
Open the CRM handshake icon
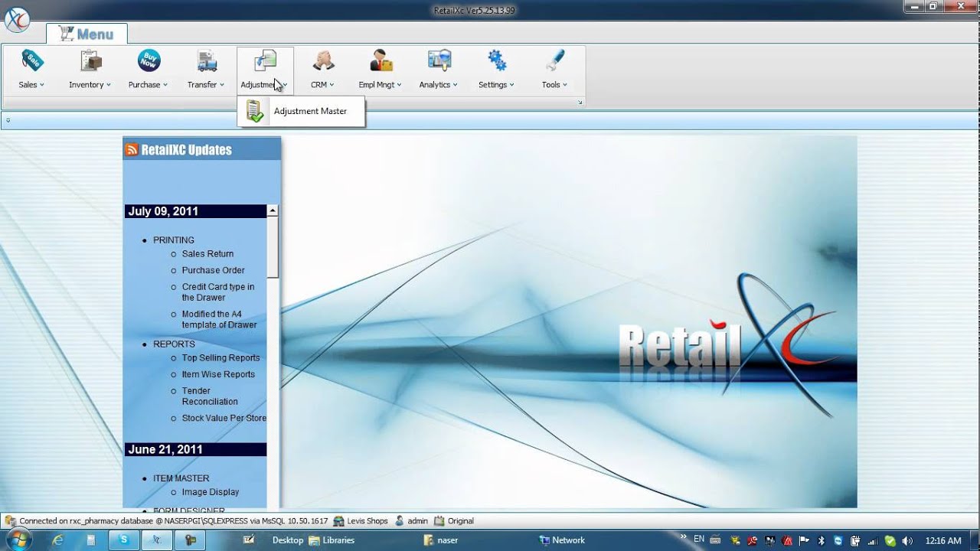[x=323, y=60]
